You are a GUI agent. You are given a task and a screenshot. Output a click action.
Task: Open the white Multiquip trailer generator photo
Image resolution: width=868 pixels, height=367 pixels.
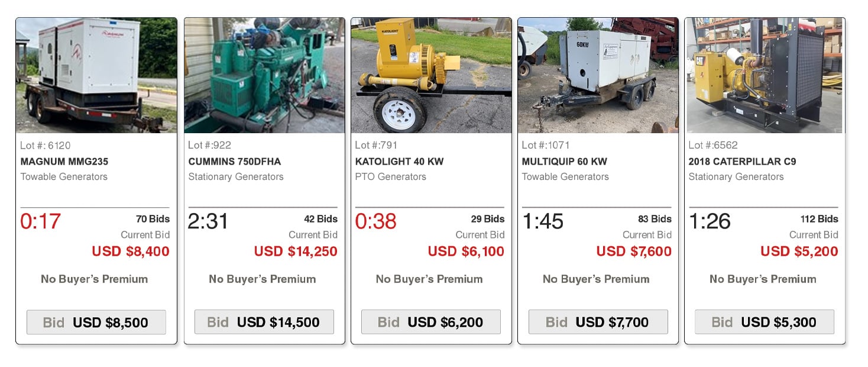(598, 75)
